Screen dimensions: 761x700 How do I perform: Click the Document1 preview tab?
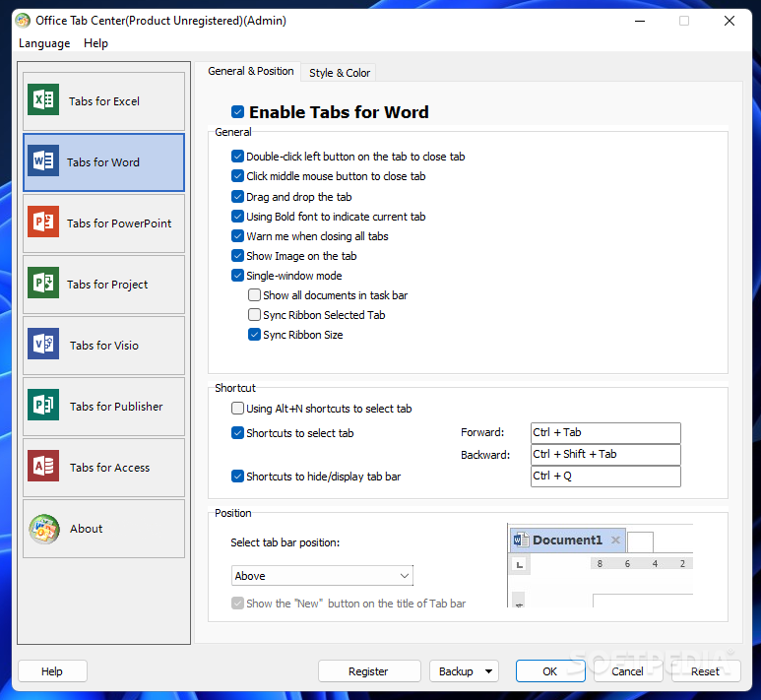coord(567,540)
